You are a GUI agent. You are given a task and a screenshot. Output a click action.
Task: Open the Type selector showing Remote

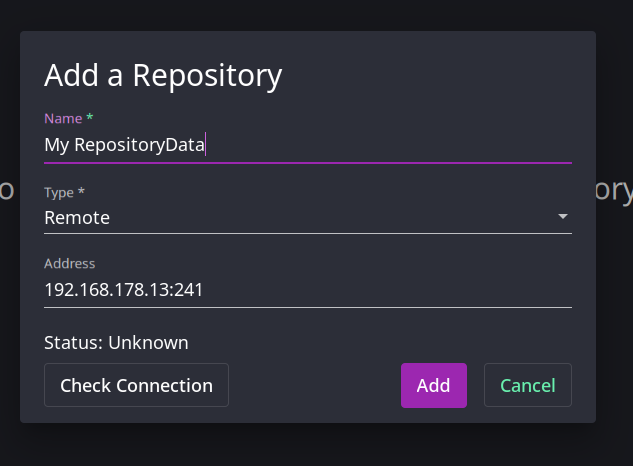(308, 218)
